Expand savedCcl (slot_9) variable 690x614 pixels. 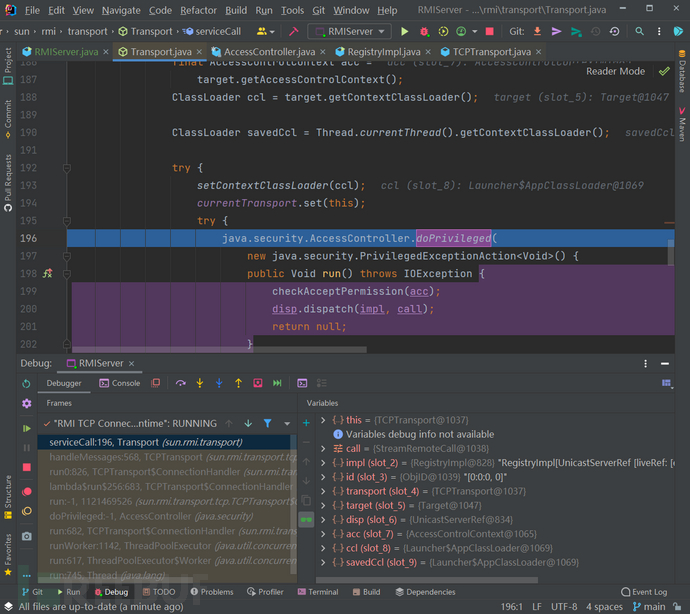pyautogui.click(x=323, y=562)
